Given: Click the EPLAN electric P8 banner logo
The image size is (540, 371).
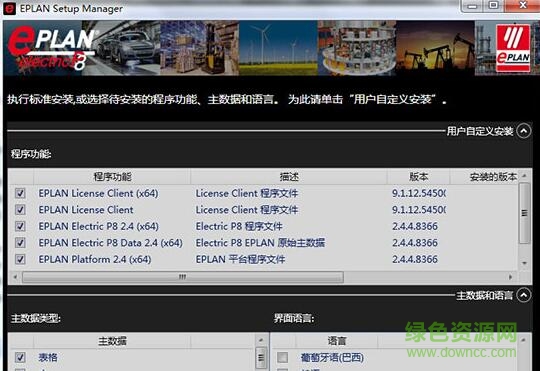Looking at the screenshot, I should coord(51,48).
